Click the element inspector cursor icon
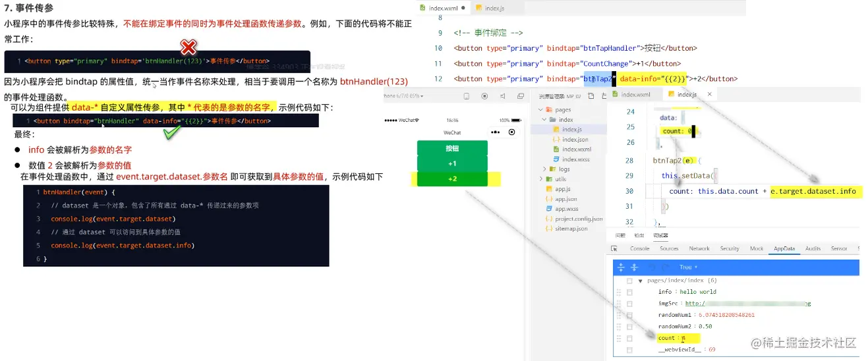The height and width of the screenshot is (361, 868). 614,248
